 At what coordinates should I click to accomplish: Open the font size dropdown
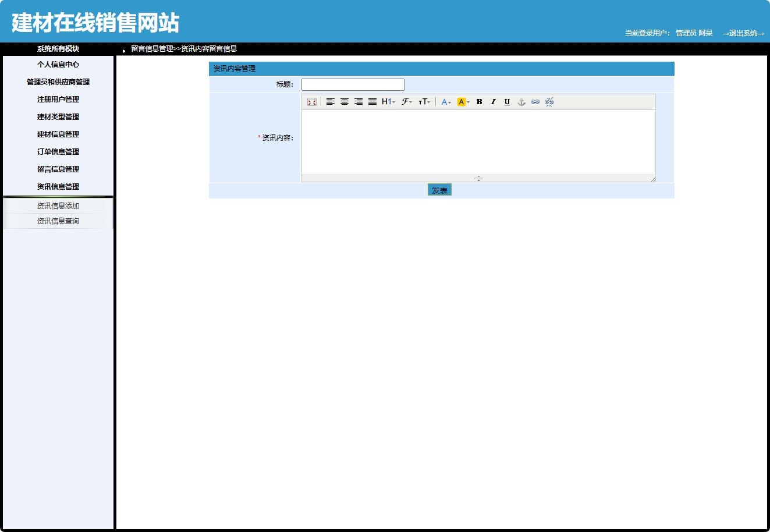point(425,102)
